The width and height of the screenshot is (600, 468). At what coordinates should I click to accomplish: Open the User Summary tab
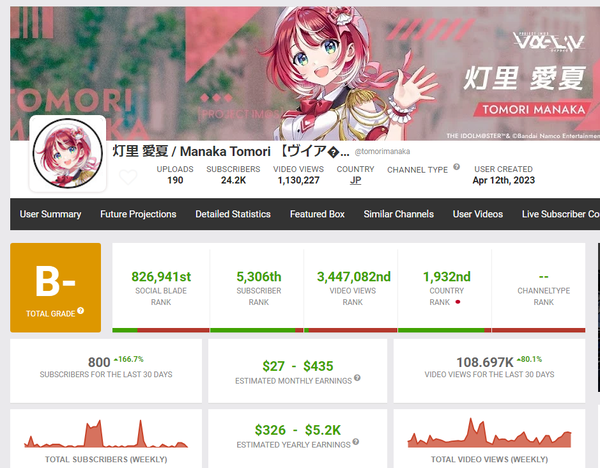[51, 214]
